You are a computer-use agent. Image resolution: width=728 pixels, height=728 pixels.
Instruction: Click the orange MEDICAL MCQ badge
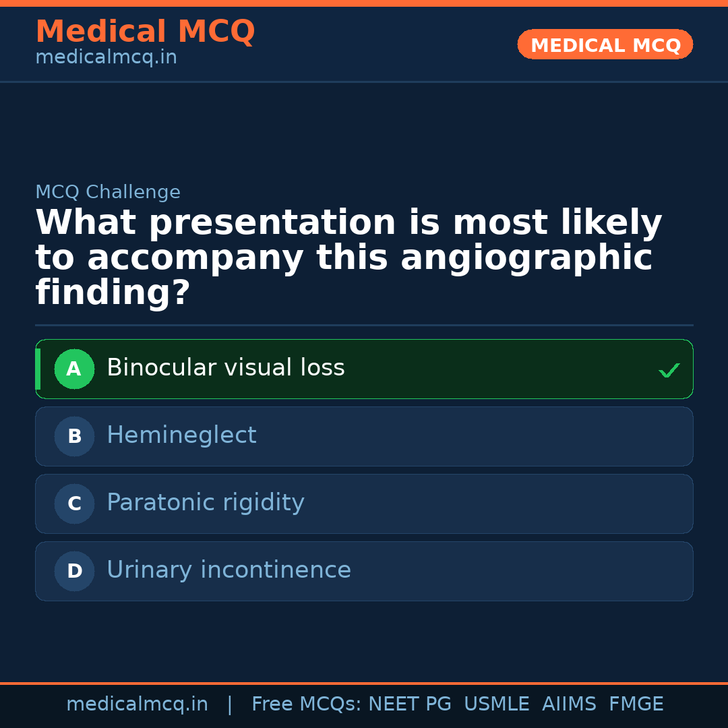click(605, 45)
